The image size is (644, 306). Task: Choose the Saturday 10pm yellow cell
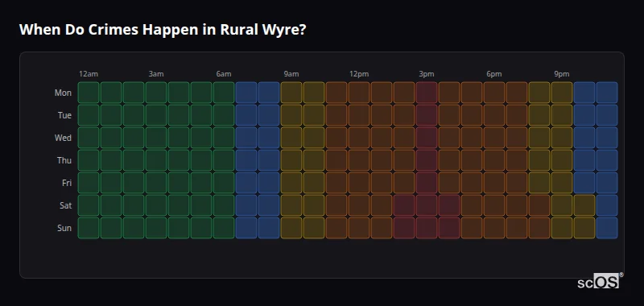(584, 205)
